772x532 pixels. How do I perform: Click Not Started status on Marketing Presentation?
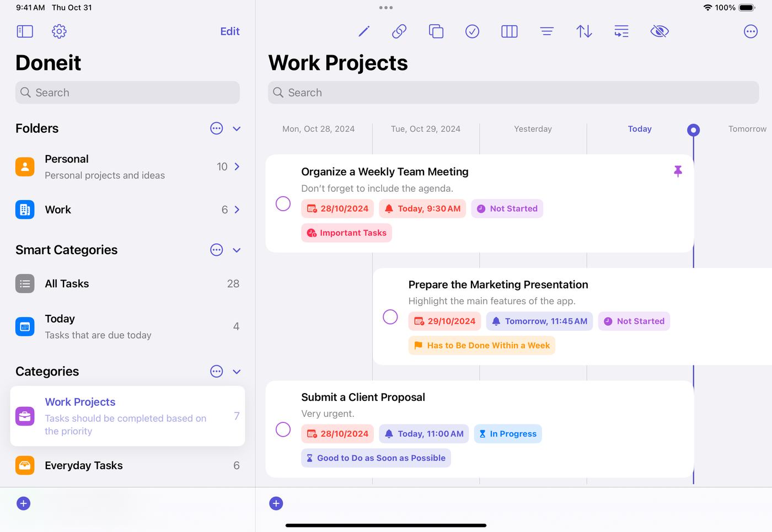pyautogui.click(x=634, y=321)
